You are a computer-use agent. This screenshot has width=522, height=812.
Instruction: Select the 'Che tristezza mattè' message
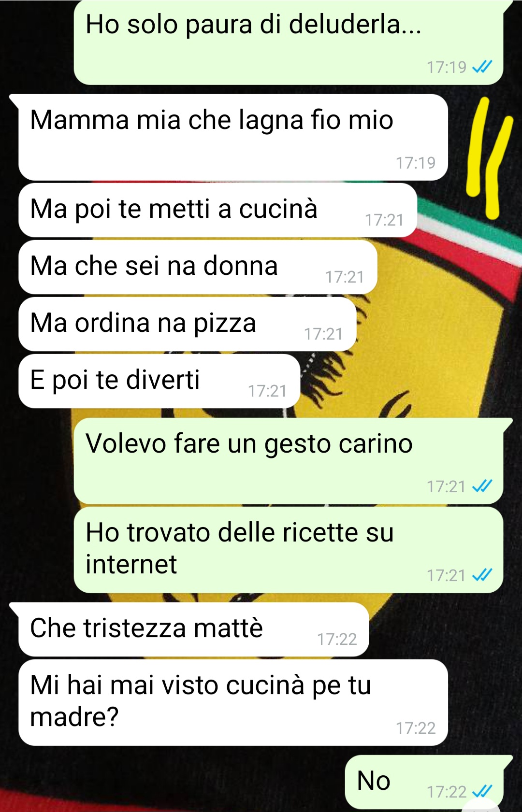coord(194,629)
